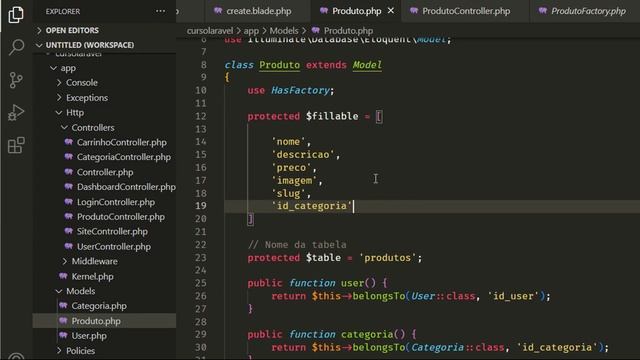Switch to the ProdutoController.php tab
640x360 pixels.
[466, 11]
